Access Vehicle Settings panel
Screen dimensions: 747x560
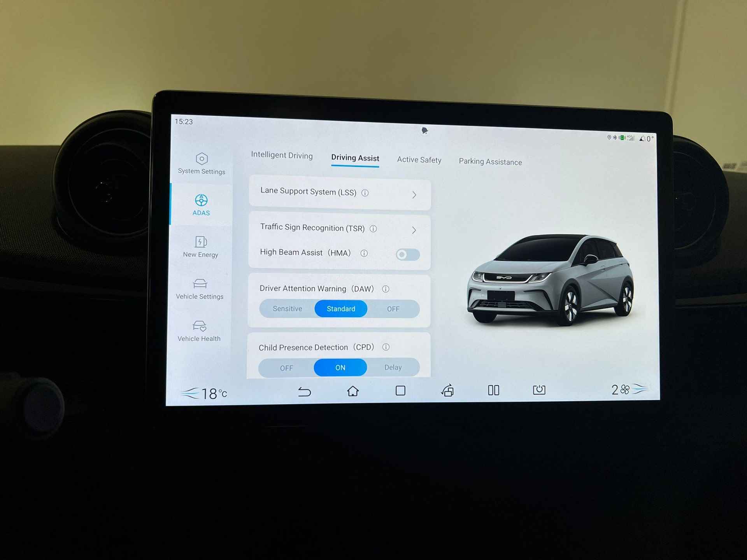200,288
